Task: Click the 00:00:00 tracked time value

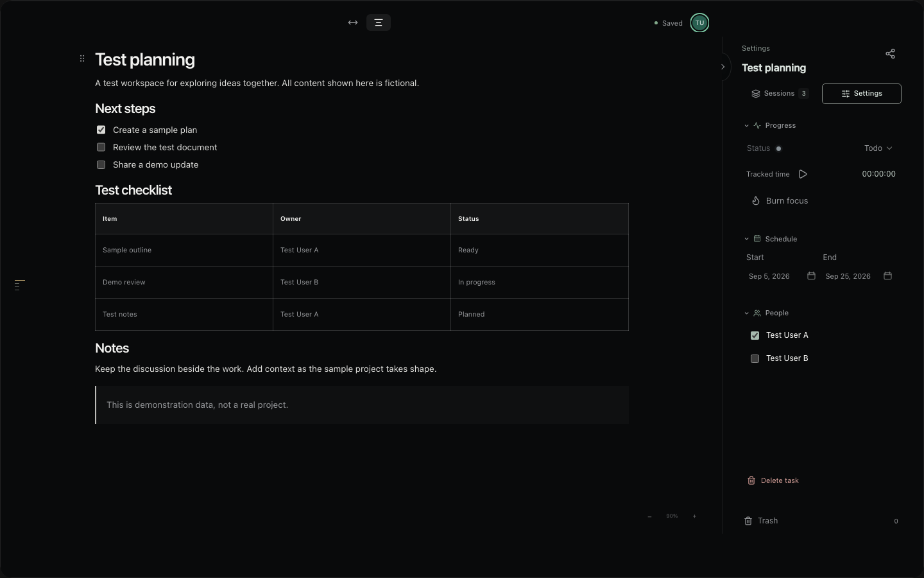Action: 879,174
